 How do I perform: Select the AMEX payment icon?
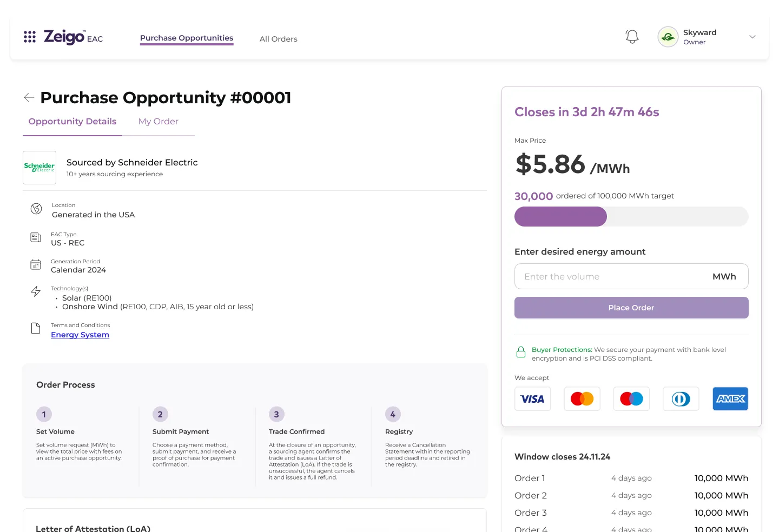(730, 399)
